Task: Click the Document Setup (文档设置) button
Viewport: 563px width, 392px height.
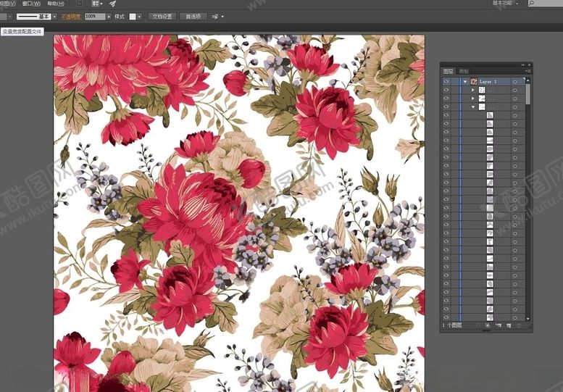Action: (x=162, y=16)
